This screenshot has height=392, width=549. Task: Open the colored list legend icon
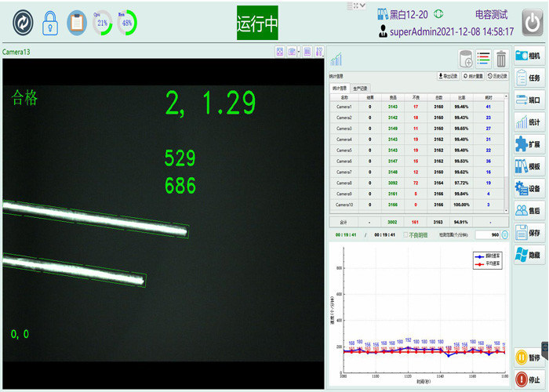pyautogui.click(x=483, y=59)
